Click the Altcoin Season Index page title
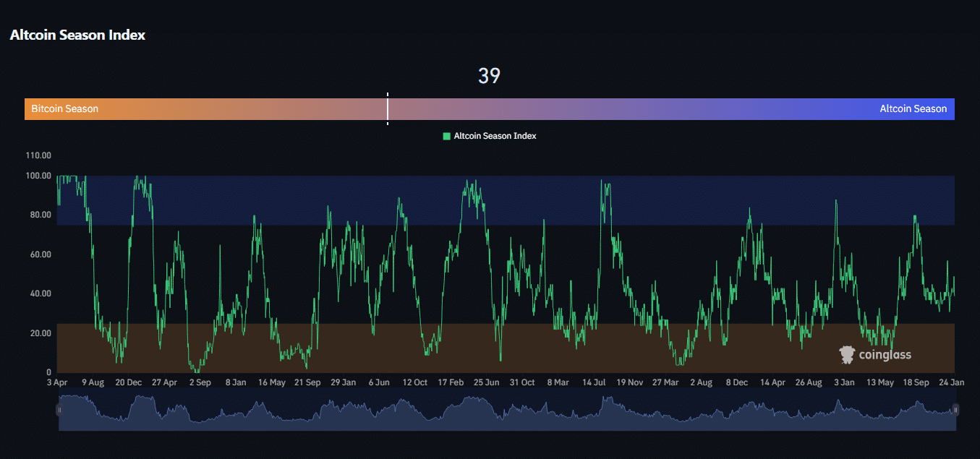Image resolution: width=980 pixels, height=459 pixels. 77,35
